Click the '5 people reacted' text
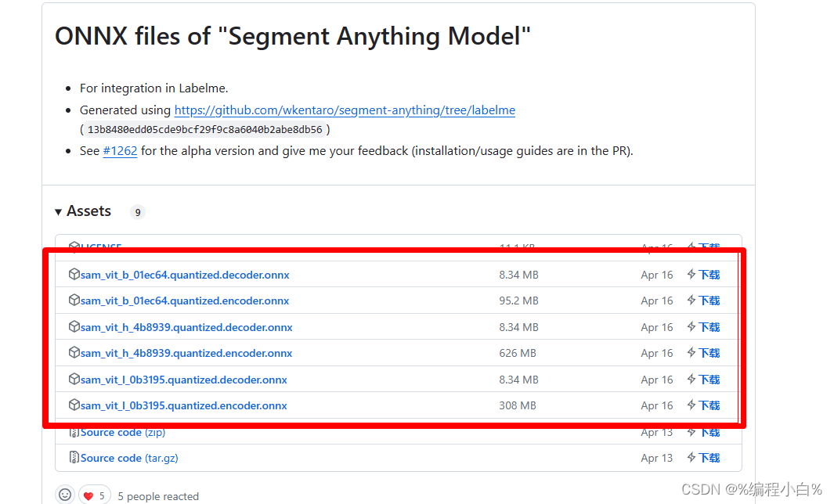 [x=158, y=496]
